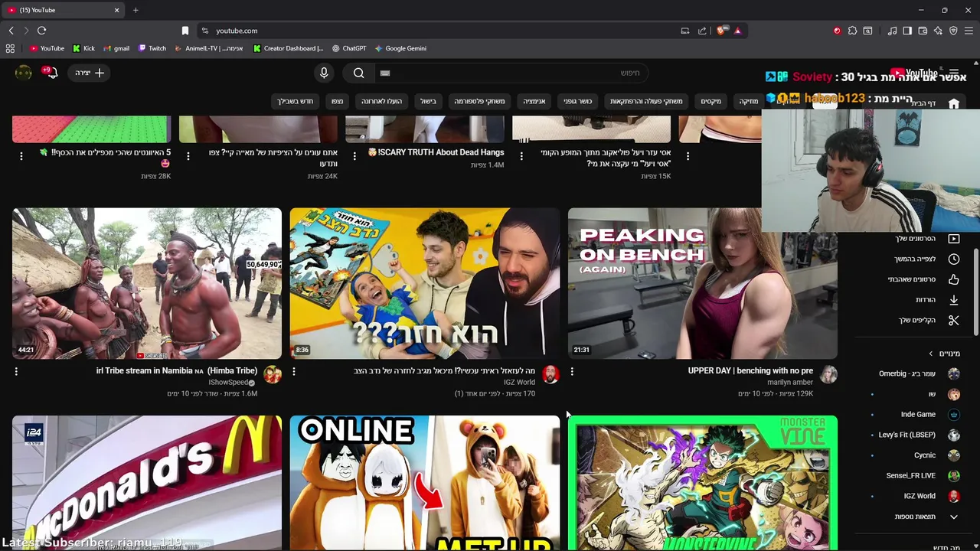
Task: Open the McDonald's i24 video thumbnail
Action: click(147, 482)
